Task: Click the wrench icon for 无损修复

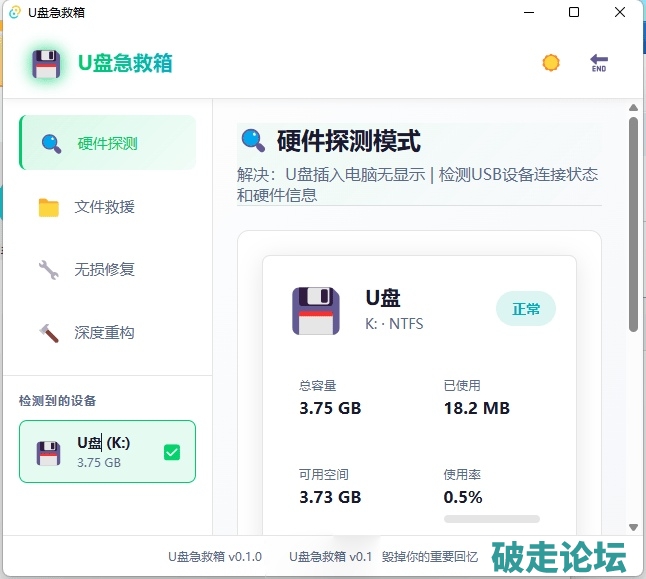Action: tap(49, 269)
